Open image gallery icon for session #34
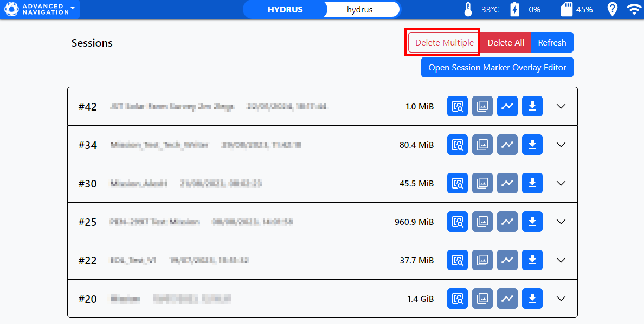644x324 pixels. click(482, 145)
